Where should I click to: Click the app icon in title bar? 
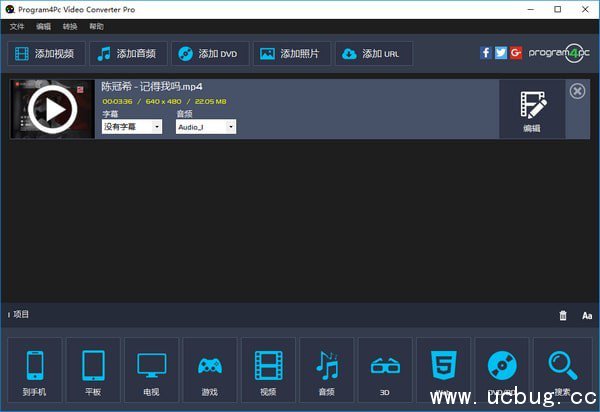10,9
